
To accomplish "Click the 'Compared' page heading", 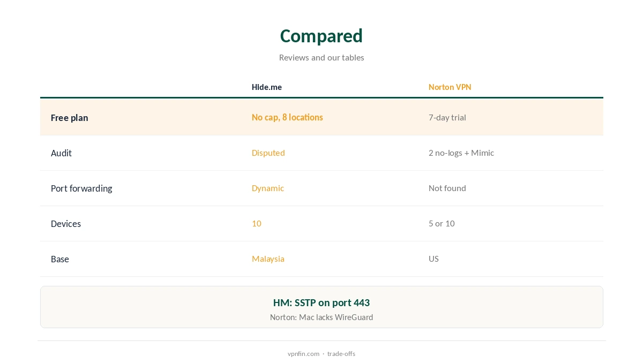I will 322,36.
